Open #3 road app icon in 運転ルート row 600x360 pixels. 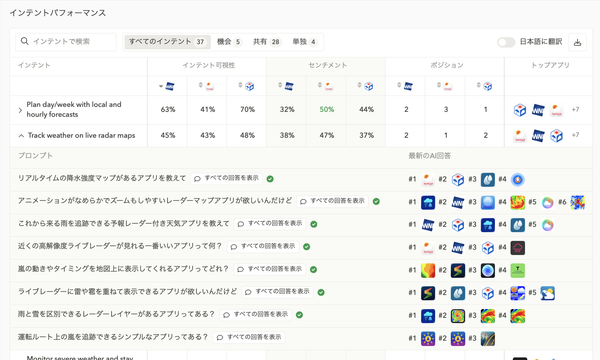pyautogui.click(x=488, y=339)
